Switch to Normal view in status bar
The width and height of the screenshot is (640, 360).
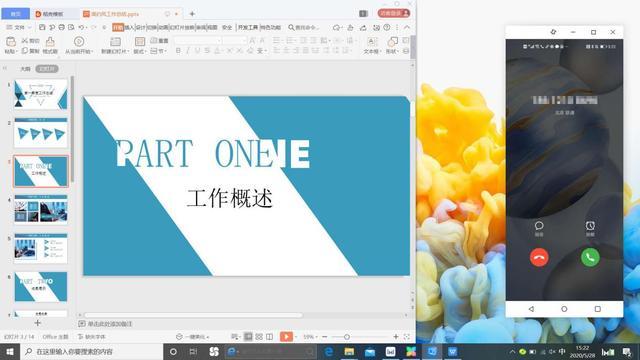pyautogui.click(x=248, y=337)
